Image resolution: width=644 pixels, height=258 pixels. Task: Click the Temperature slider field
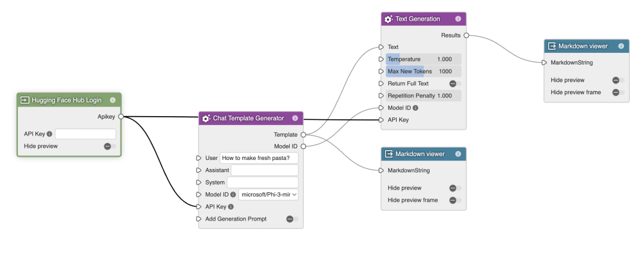pyautogui.click(x=424, y=59)
